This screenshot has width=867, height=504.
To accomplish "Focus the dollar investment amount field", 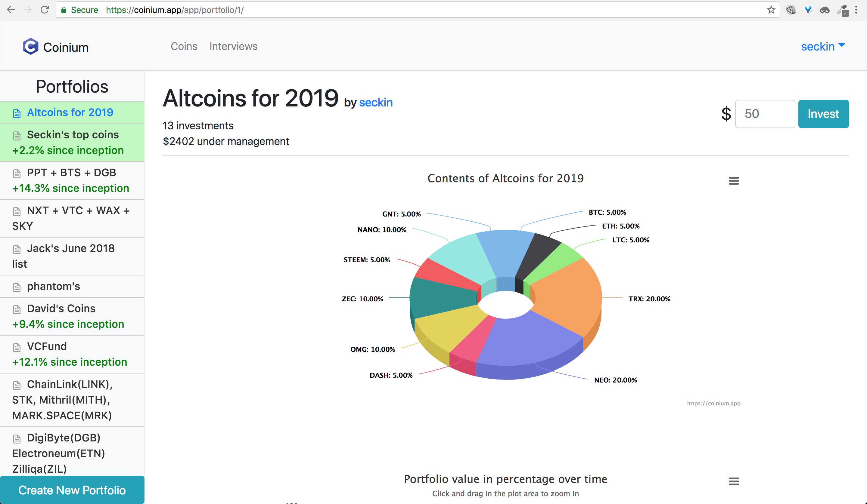I will point(764,114).
